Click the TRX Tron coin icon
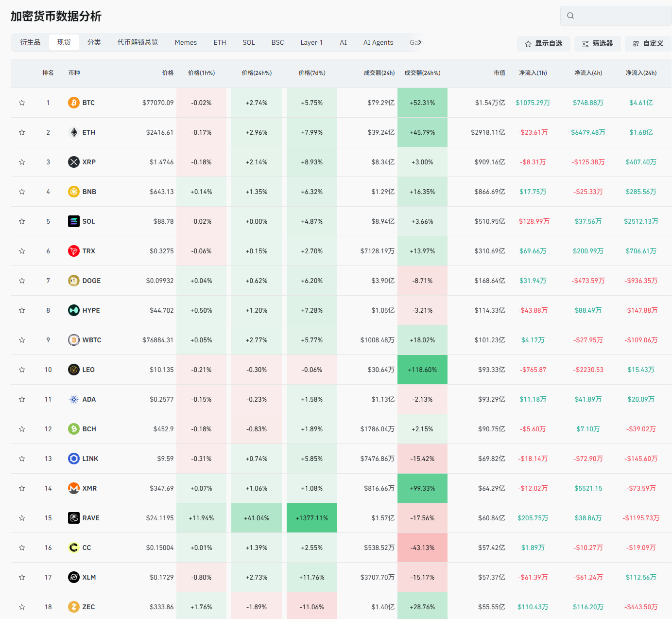Image resolution: width=672 pixels, height=619 pixels. 74,251
